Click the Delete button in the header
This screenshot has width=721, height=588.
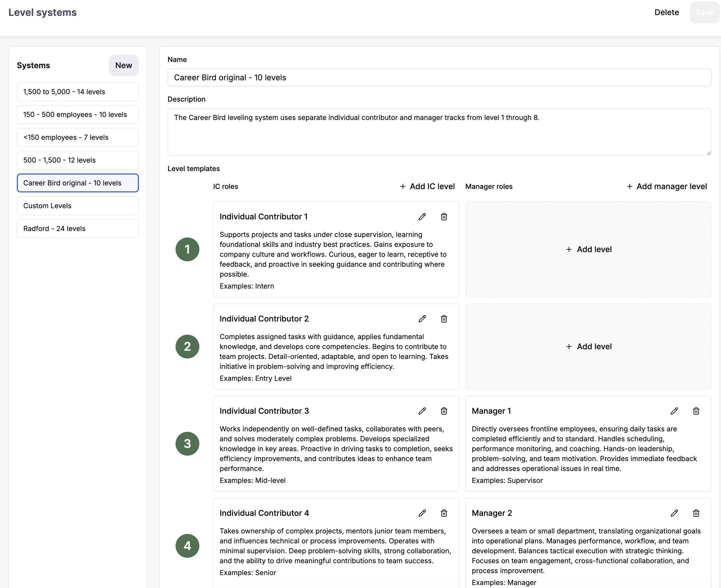pyautogui.click(x=666, y=13)
